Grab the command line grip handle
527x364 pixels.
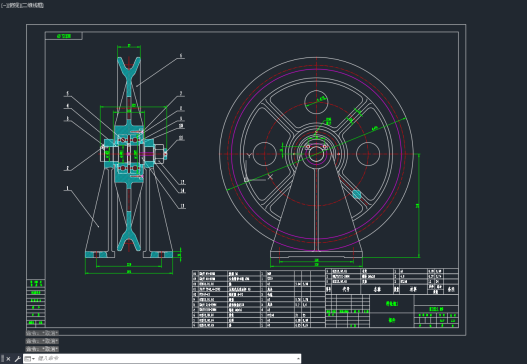tap(3, 359)
